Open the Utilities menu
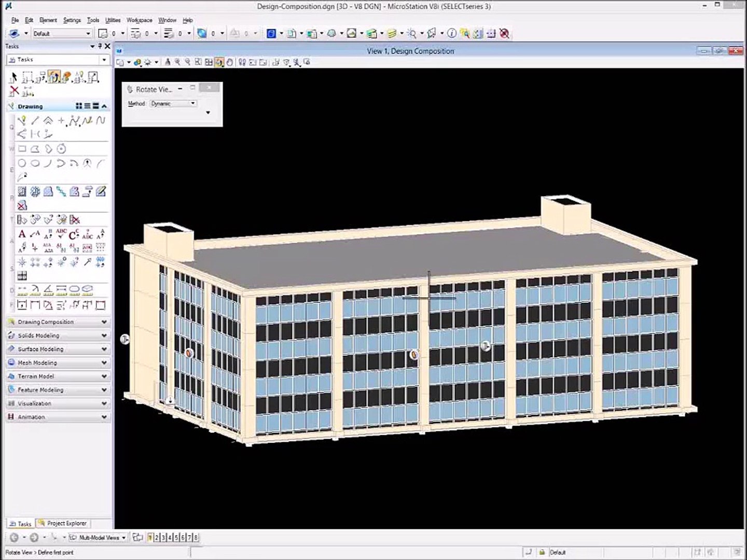 click(x=113, y=20)
